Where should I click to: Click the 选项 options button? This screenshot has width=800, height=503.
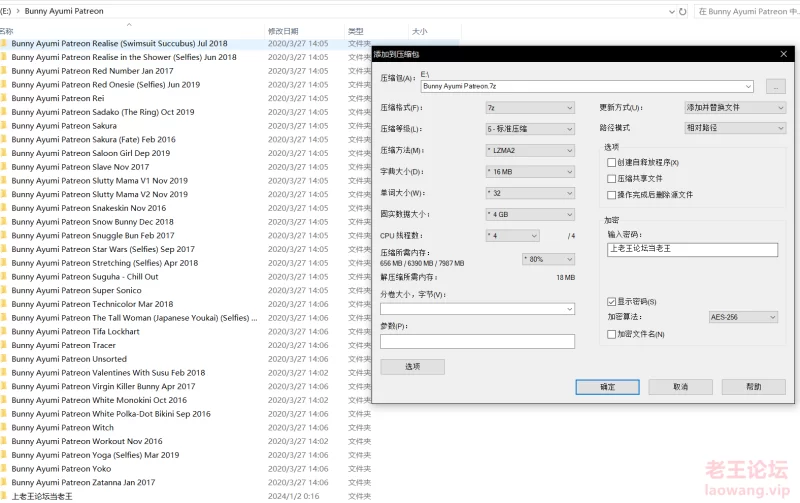(412, 367)
